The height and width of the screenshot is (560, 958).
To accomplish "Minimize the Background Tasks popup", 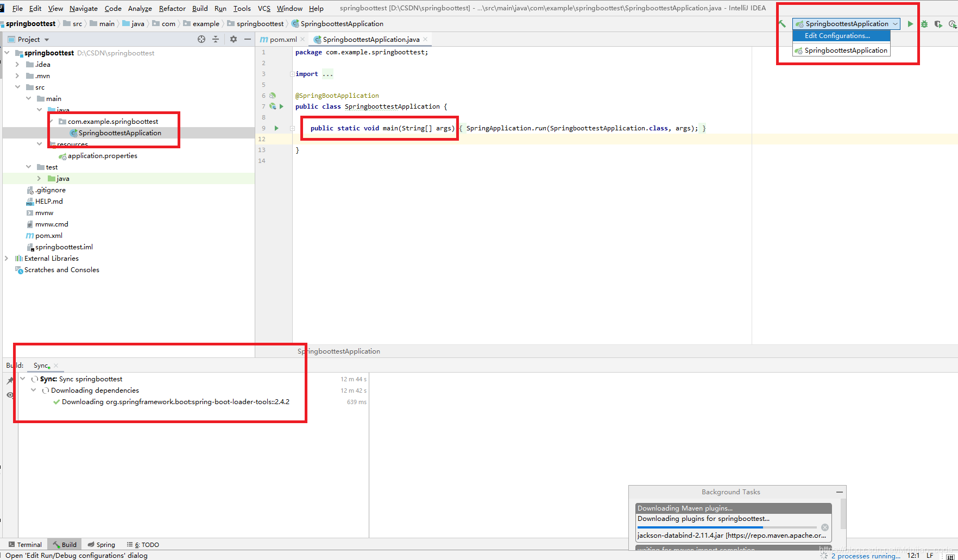I will pyautogui.click(x=840, y=492).
